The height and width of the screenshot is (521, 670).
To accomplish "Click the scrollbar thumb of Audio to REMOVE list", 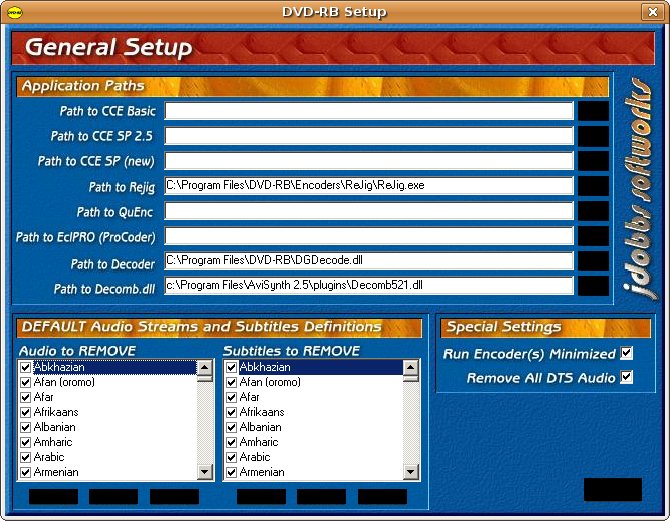I will point(205,378).
